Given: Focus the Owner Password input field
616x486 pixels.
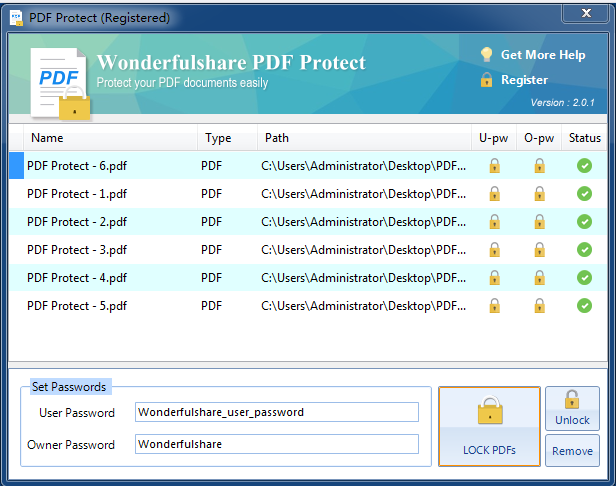Looking at the screenshot, I should click(x=276, y=444).
